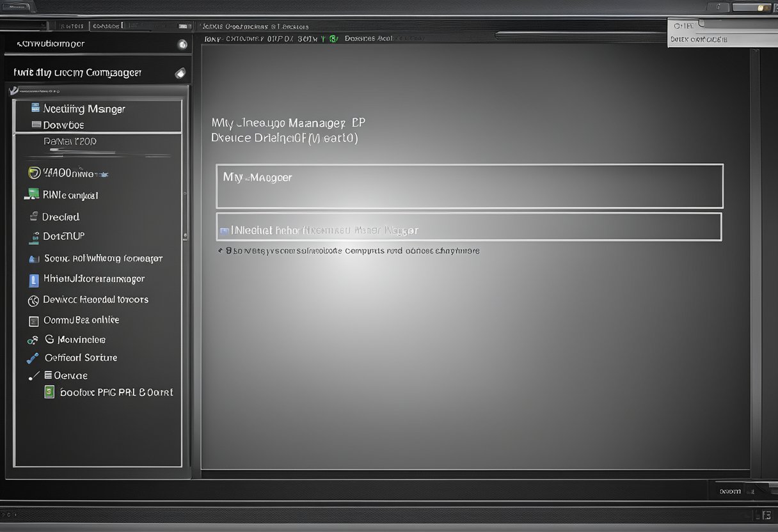Image resolution: width=778 pixels, height=532 pixels.
Task: Toggle the checkmark beside the Oenae item
Action: click(x=33, y=376)
